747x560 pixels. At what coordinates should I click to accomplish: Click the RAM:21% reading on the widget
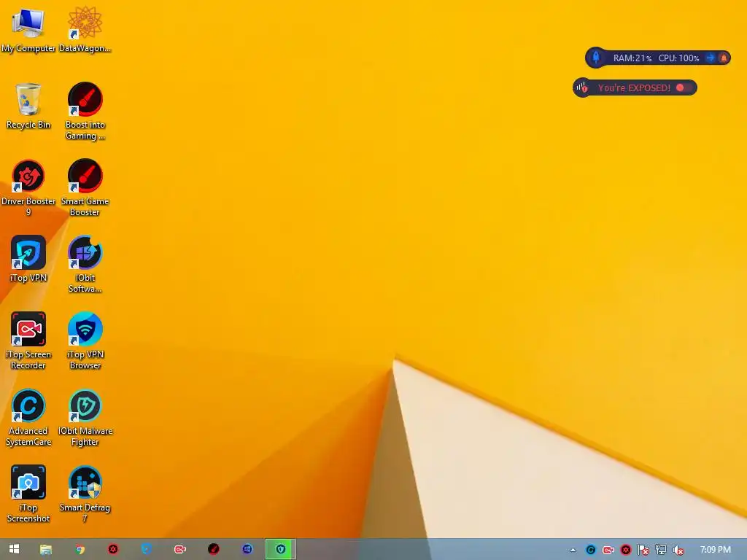[632, 58]
